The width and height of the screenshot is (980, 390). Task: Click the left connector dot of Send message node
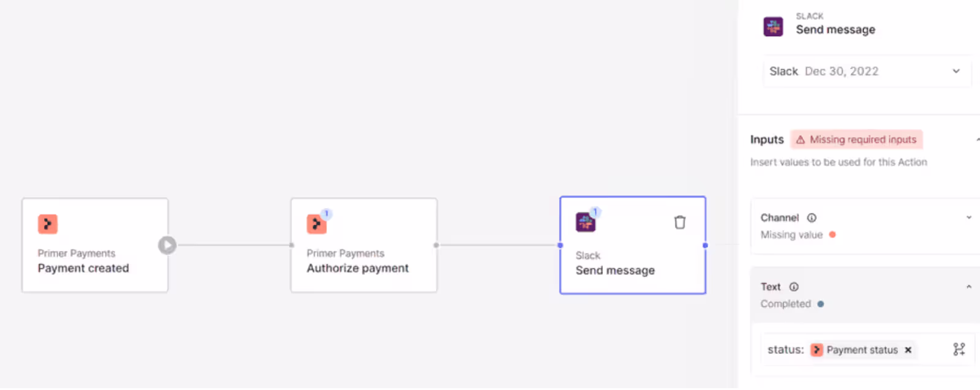point(560,246)
